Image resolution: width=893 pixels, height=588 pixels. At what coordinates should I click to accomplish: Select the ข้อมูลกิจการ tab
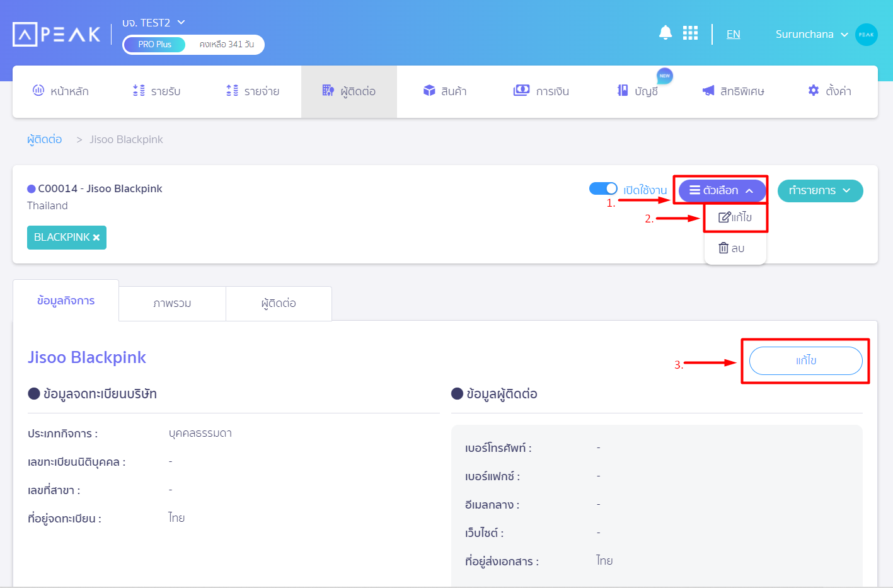[x=66, y=301]
